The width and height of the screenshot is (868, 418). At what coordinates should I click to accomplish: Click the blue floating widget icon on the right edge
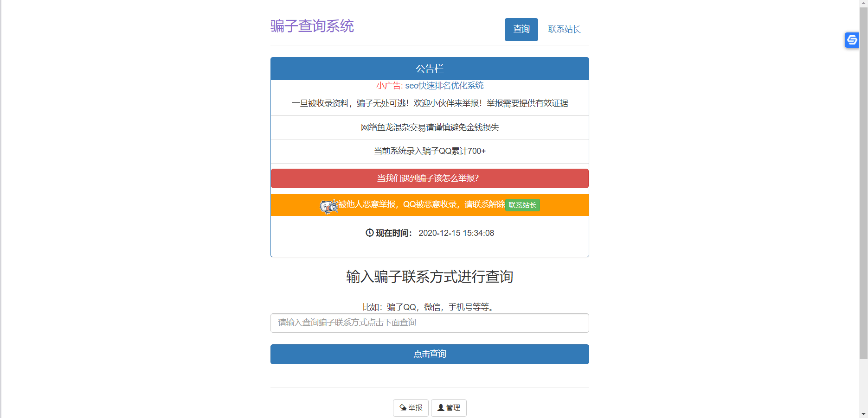point(852,40)
